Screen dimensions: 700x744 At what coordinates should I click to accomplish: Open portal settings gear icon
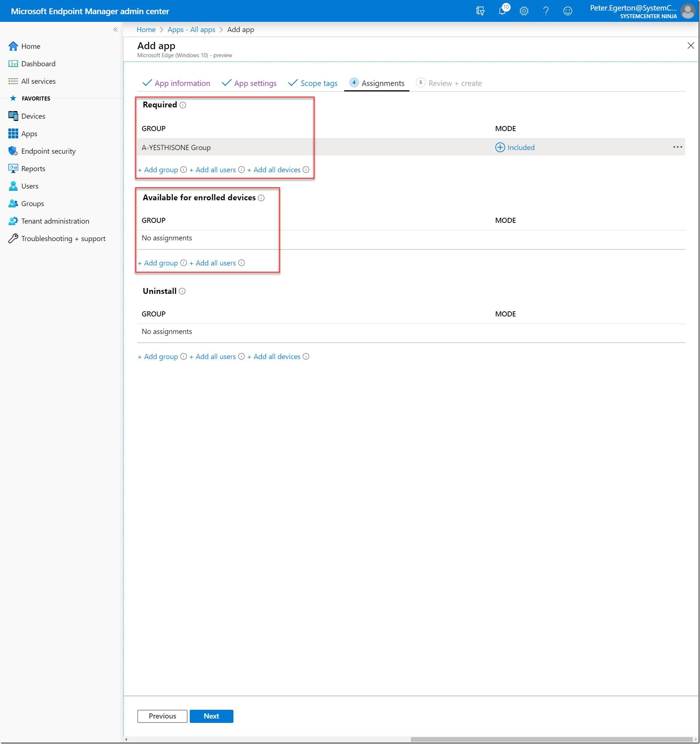(x=524, y=11)
